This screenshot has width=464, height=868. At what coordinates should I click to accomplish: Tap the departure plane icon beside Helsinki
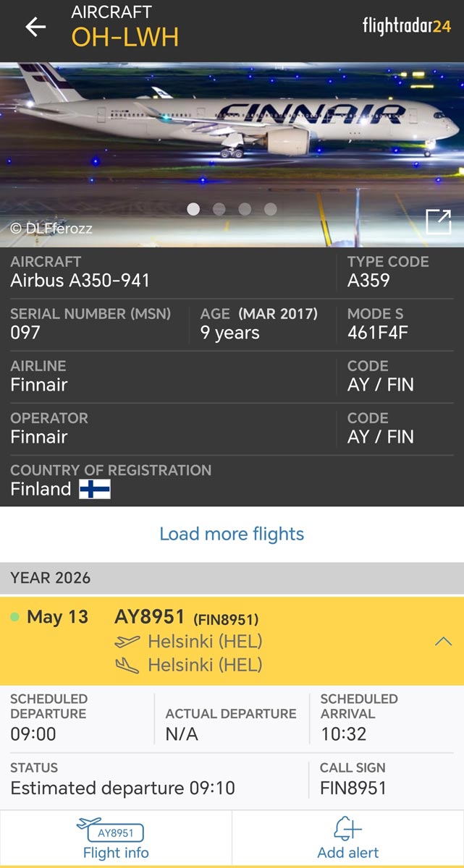point(127,642)
